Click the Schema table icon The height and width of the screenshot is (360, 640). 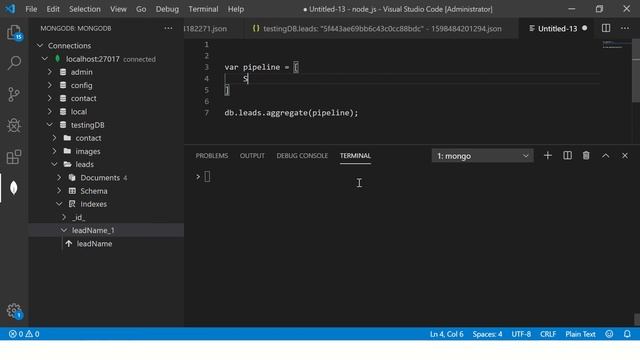click(72, 191)
